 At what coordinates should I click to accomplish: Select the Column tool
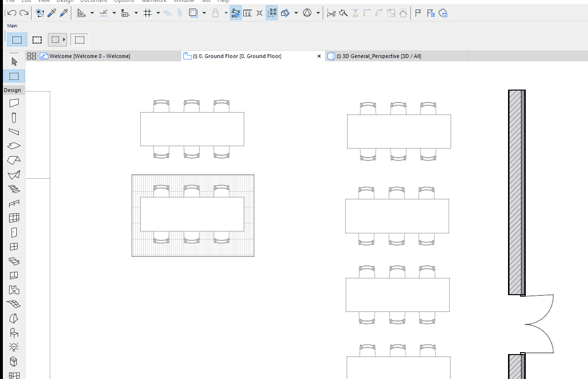pyautogui.click(x=14, y=117)
